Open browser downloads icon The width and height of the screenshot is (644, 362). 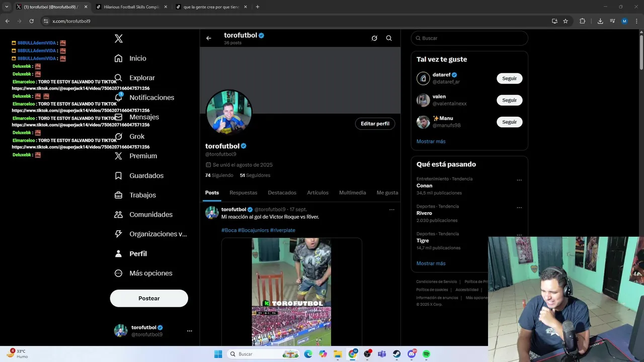pyautogui.click(x=600, y=21)
